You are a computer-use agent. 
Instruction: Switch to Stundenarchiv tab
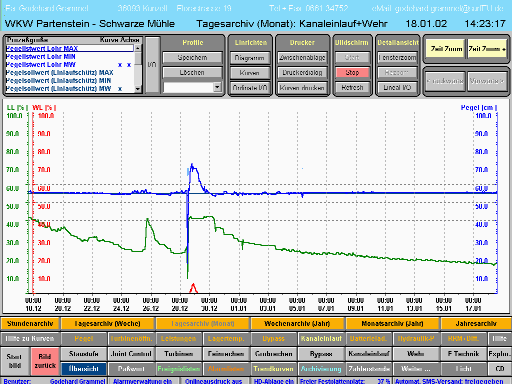click(30, 323)
